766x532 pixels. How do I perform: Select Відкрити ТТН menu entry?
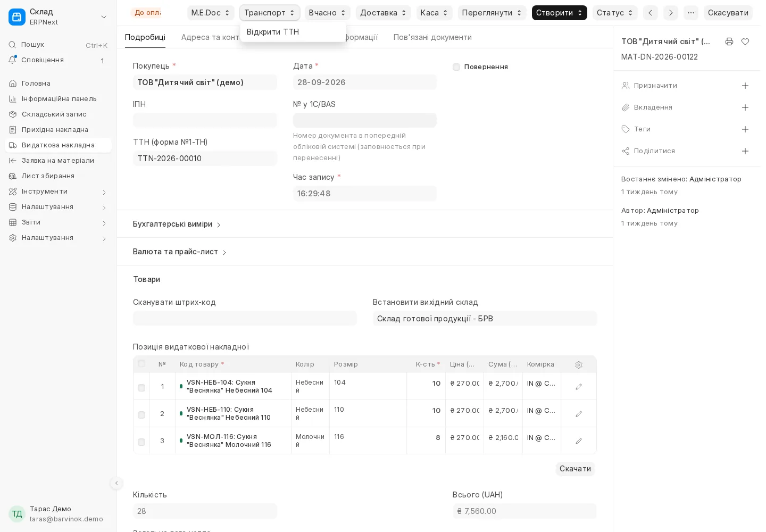point(293,32)
